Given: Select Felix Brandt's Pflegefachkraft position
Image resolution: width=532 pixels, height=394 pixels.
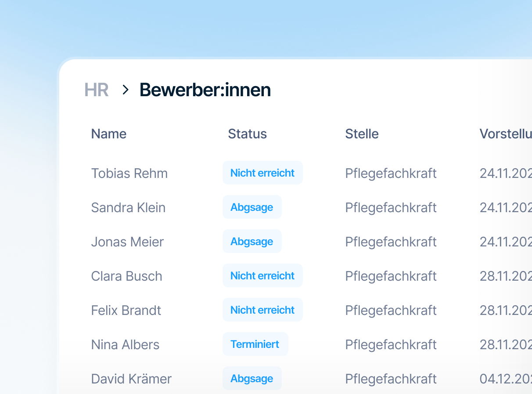Looking at the screenshot, I should [x=391, y=310].
